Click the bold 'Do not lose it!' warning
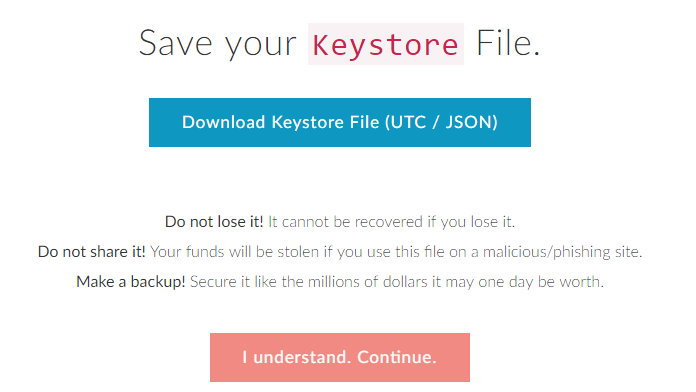Image resolution: width=696 pixels, height=392 pixels. pyautogui.click(x=214, y=222)
